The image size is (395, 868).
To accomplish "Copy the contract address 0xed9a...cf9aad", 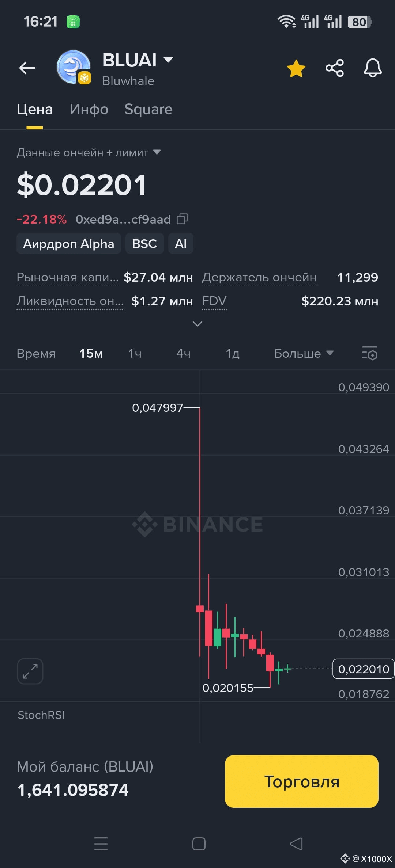I will [x=182, y=219].
